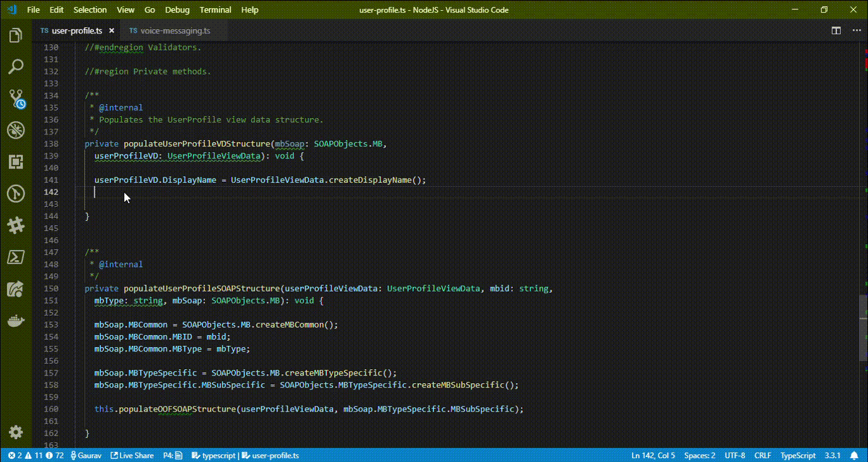
Task: Change language mode via the TypeScript label
Action: [797, 455]
